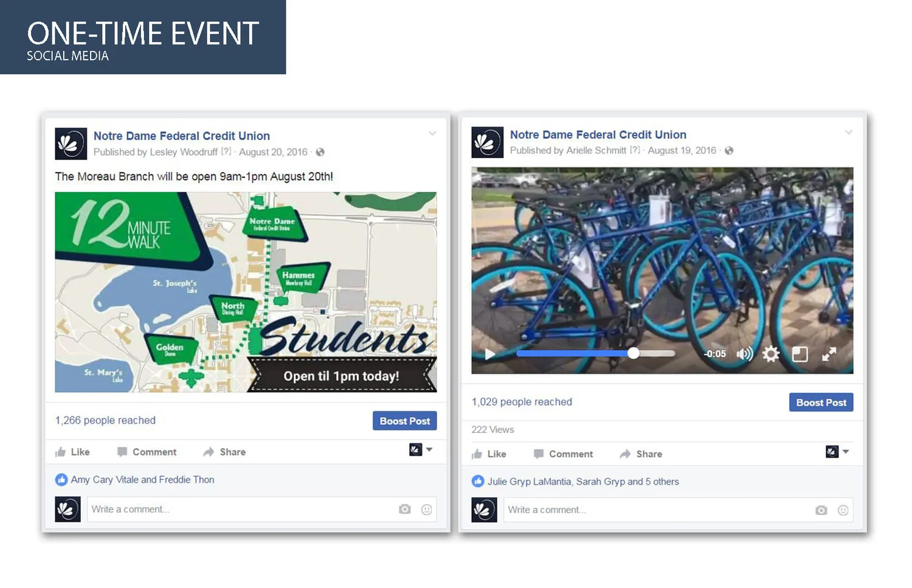Click Share on the bicycle video post
The image size is (912, 588).
tap(641, 454)
